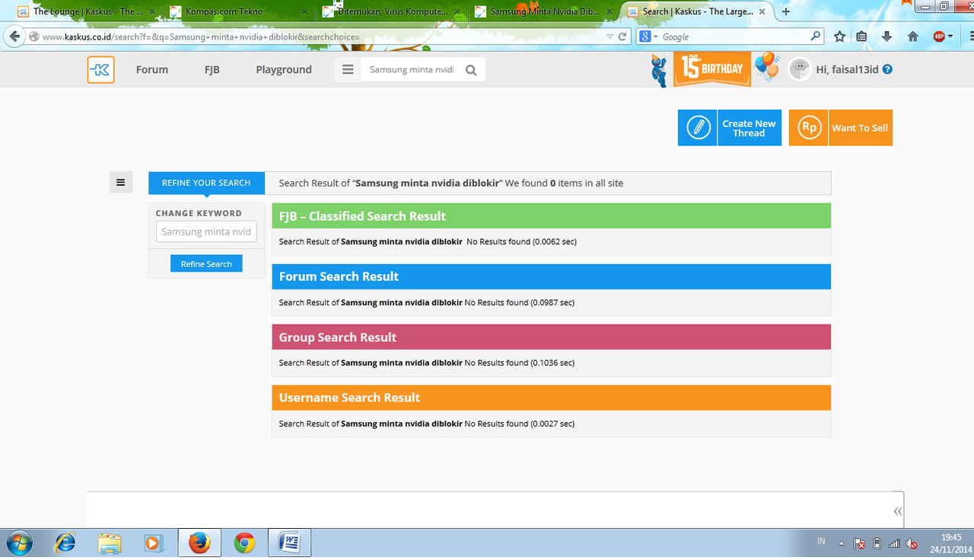Click the navbar search input field
Image resolution: width=974 pixels, height=560 pixels.
pyautogui.click(x=412, y=69)
